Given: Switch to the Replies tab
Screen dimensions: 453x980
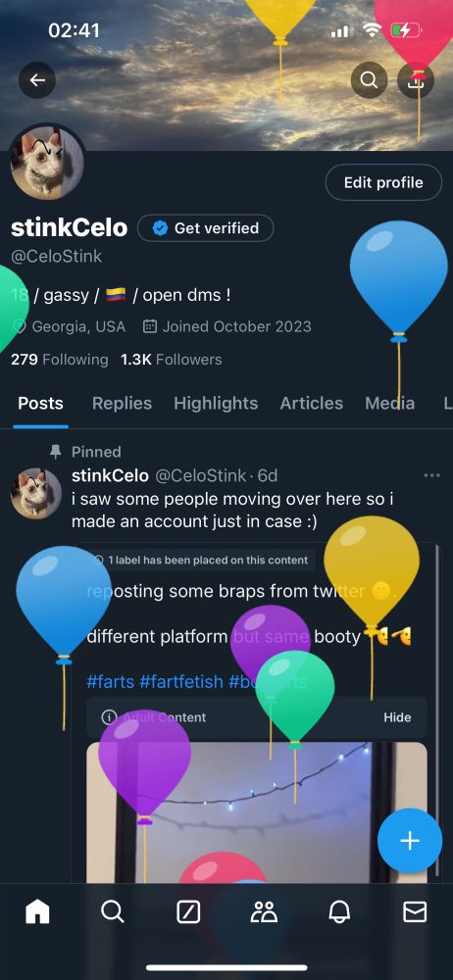Looking at the screenshot, I should [122, 403].
